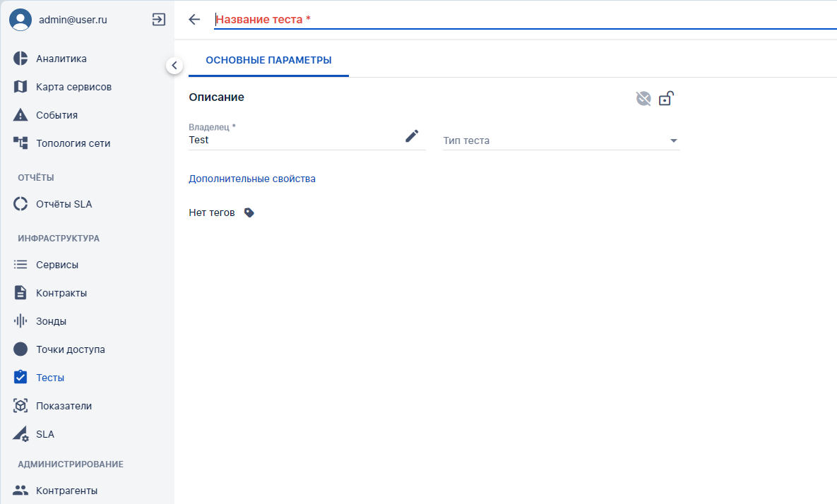Select Сервисы from the sidebar
Viewport: 837px width, 504px height.
tap(57, 265)
